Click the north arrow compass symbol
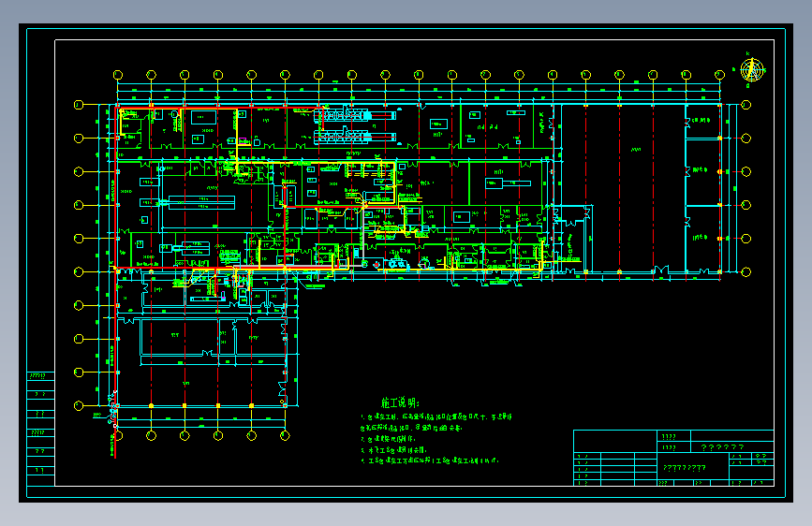Image resolution: width=812 pixels, height=526 pixels. [752, 70]
